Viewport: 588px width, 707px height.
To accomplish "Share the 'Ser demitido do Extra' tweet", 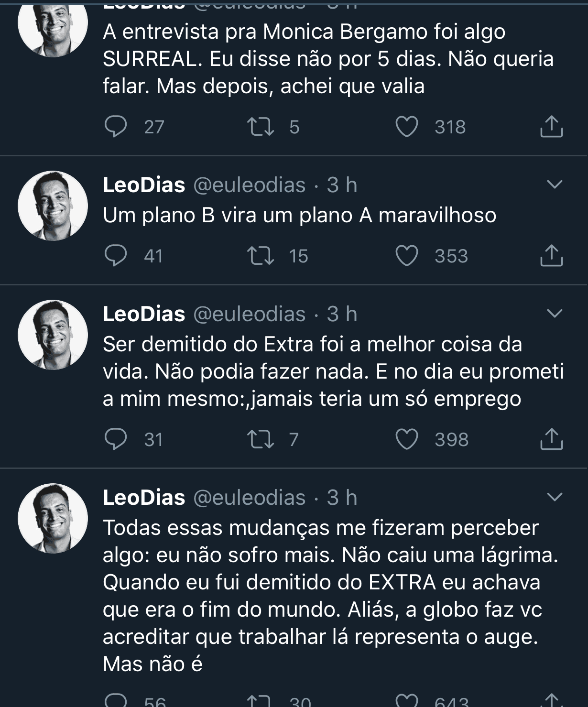I will pyautogui.click(x=551, y=439).
